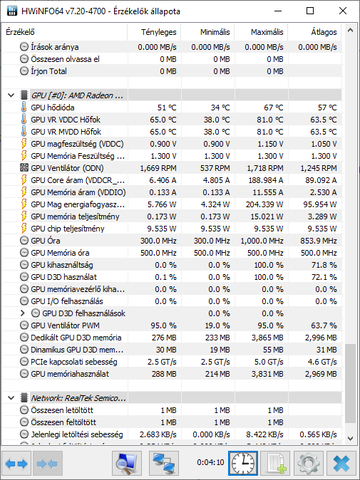Select the GPU Ventilátor PWM row
Viewport: 360px width, 480px height.
pyautogui.click(x=172, y=325)
